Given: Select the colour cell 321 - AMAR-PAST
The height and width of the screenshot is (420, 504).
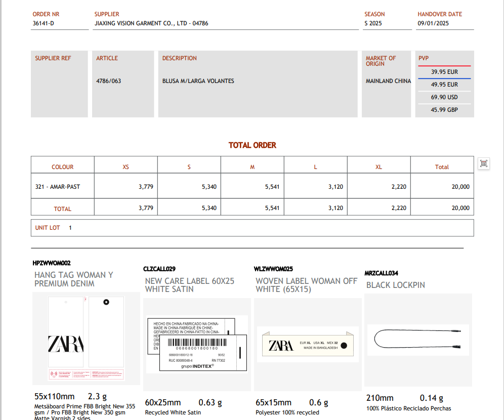Looking at the screenshot, I should [x=58, y=187].
